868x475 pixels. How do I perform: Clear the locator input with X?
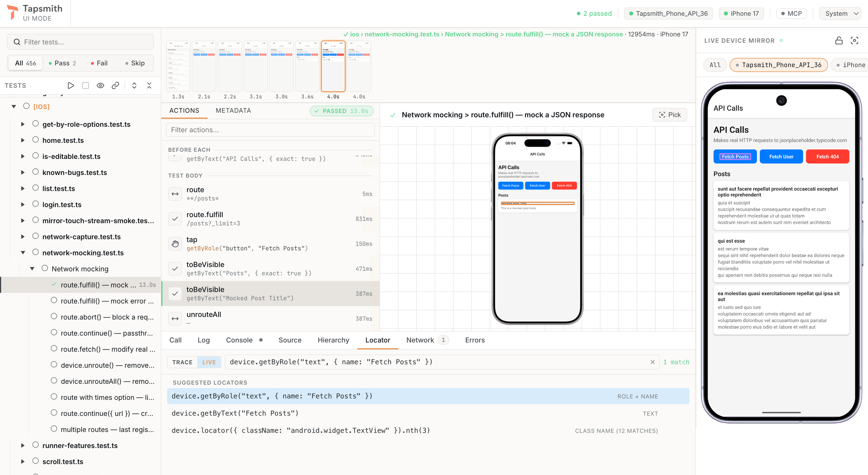652,362
